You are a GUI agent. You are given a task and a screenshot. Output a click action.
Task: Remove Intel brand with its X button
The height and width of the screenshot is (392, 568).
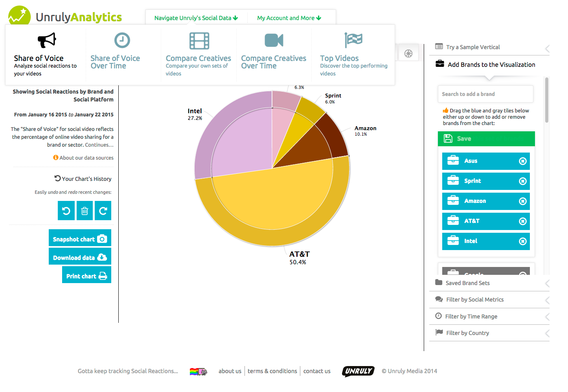523,241
